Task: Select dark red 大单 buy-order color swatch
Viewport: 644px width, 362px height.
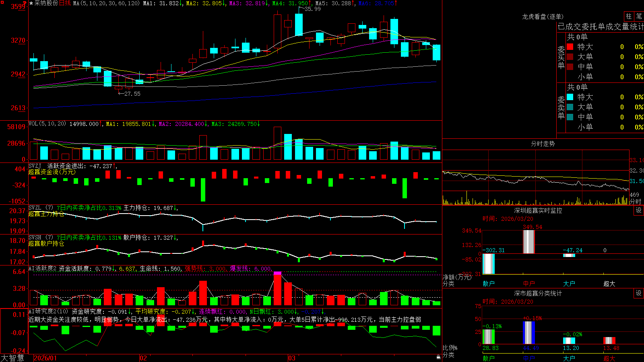Action: click(x=570, y=57)
